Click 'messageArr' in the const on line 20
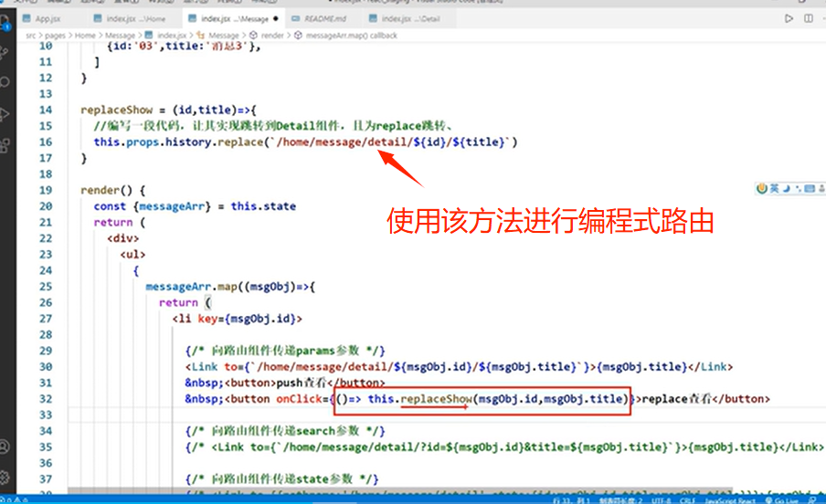Screen dimensions: 826x504 171,206
